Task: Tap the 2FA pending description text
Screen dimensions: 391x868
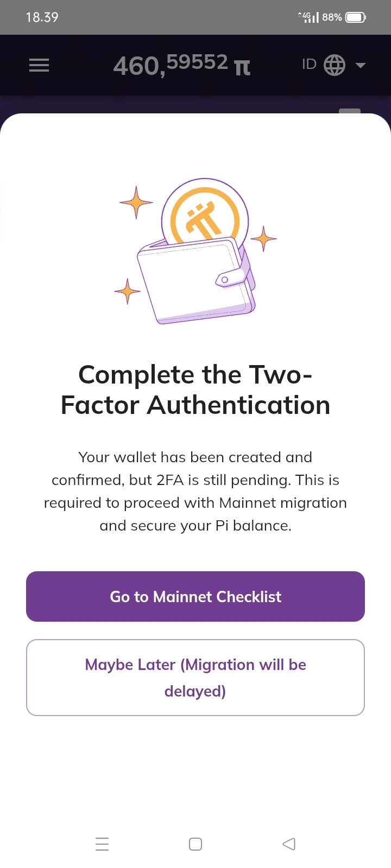Action: [195, 492]
